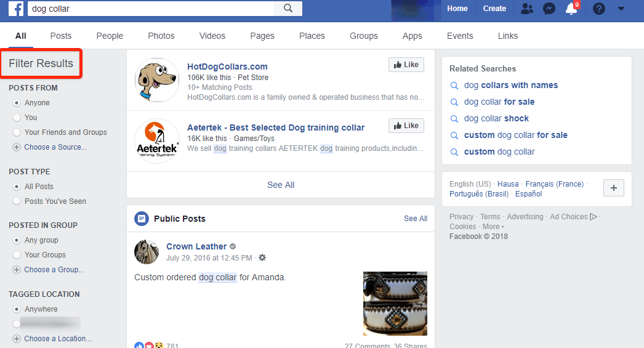This screenshot has width=644, height=348.
Task: Open the post settings gear icon
Action: point(262,257)
